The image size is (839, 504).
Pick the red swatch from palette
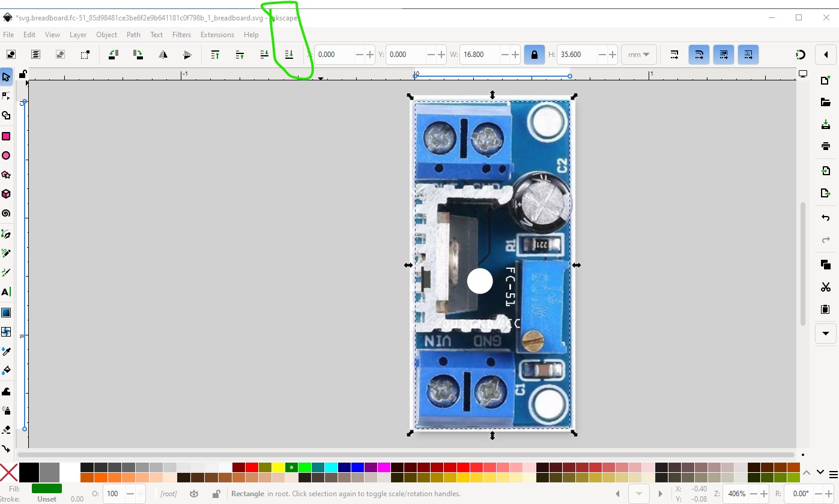(252, 467)
